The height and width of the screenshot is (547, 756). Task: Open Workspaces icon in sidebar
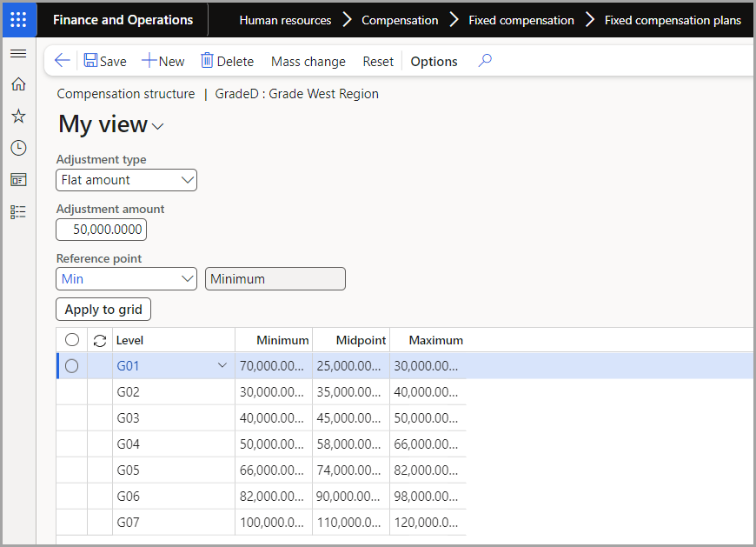[18, 180]
